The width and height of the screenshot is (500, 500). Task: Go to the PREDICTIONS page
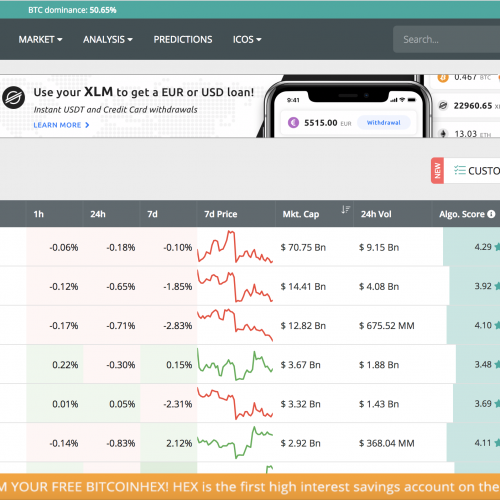(x=183, y=39)
